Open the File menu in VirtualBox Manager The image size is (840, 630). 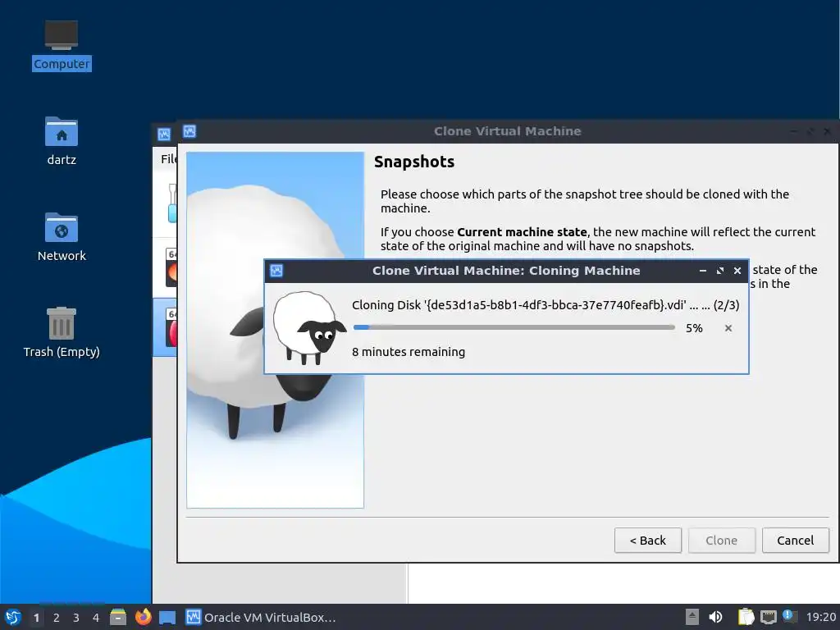tap(167, 159)
